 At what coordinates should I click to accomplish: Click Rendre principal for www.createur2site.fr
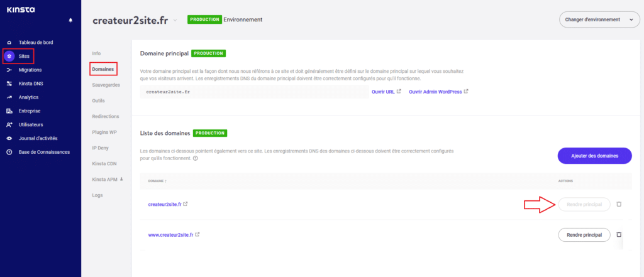point(584,235)
